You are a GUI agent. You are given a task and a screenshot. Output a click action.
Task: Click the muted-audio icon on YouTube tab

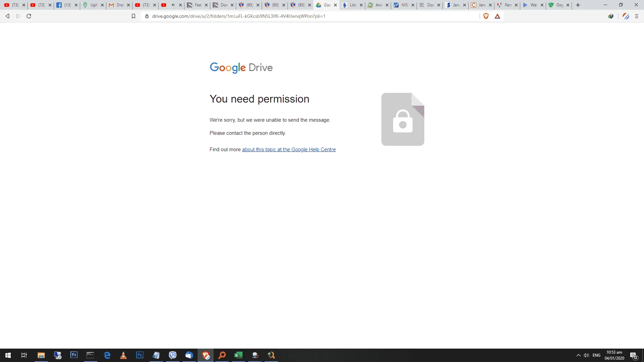[173, 5]
